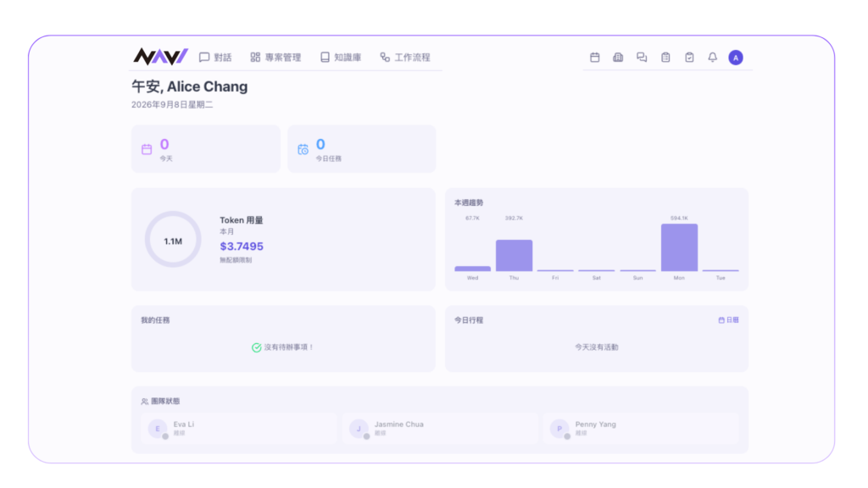Viewport: 868px width, 488px height.
Task: Switch to the 對話 tab
Action: pyautogui.click(x=215, y=58)
